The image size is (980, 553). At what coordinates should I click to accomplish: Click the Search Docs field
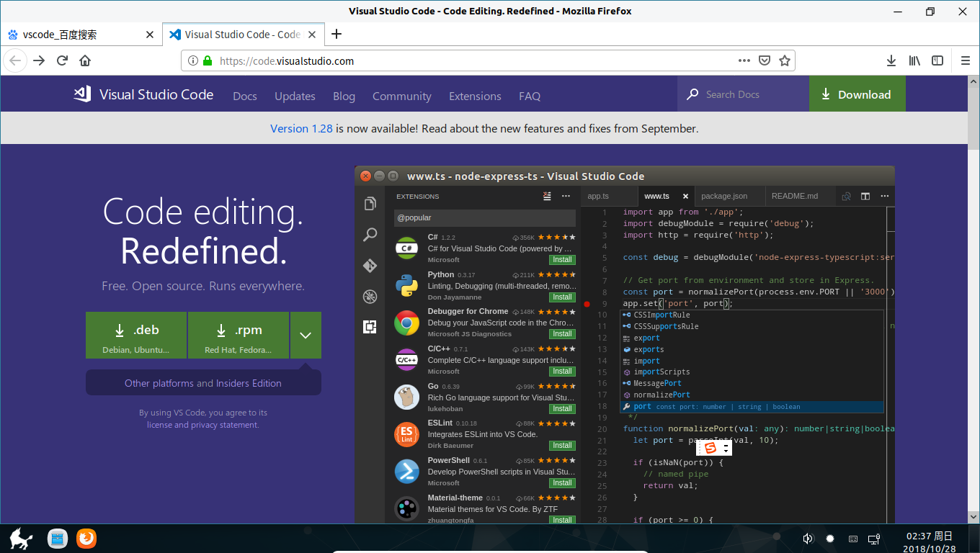[x=743, y=94]
